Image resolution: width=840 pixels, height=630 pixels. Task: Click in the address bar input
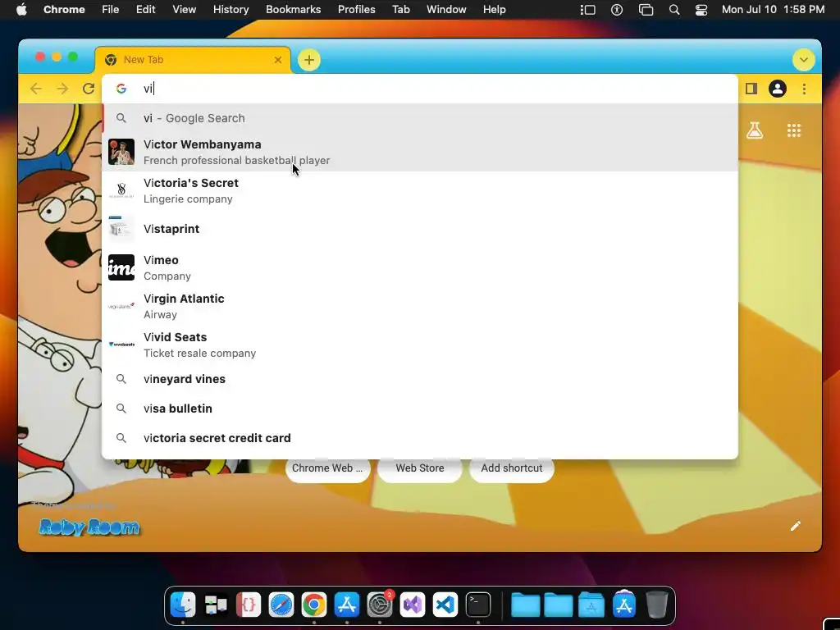pos(420,89)
